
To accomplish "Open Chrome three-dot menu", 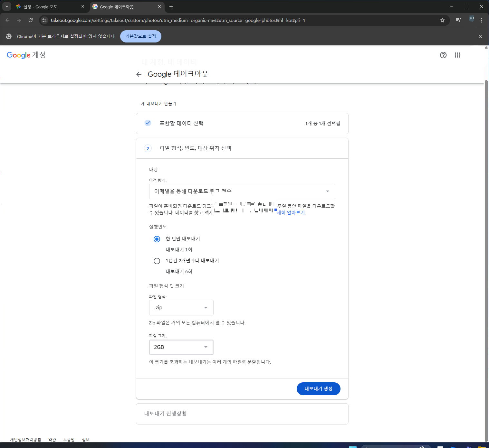I will [x=482, y=20].
